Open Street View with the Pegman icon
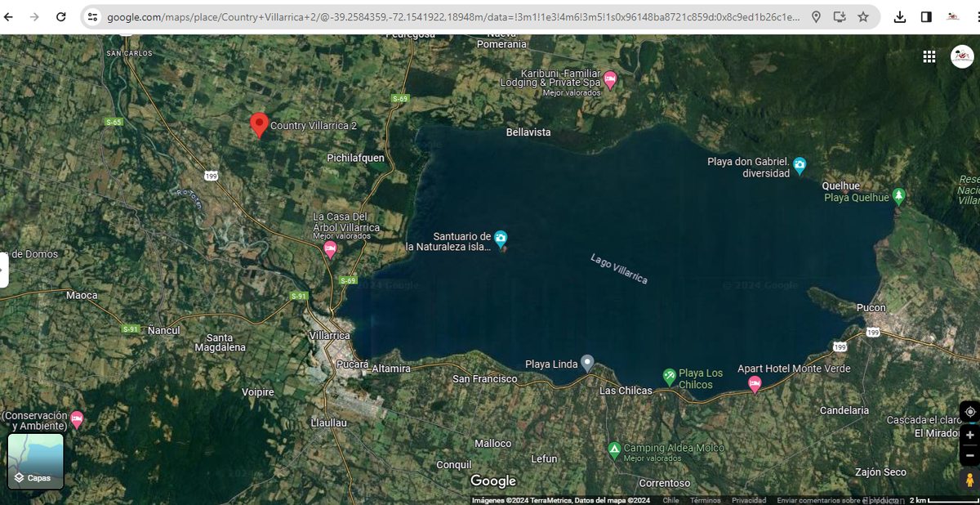 click(x=969, y=479)
